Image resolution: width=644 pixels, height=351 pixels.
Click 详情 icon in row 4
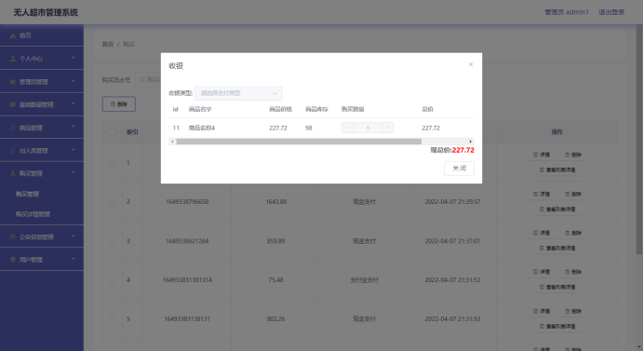coord(535,272)
